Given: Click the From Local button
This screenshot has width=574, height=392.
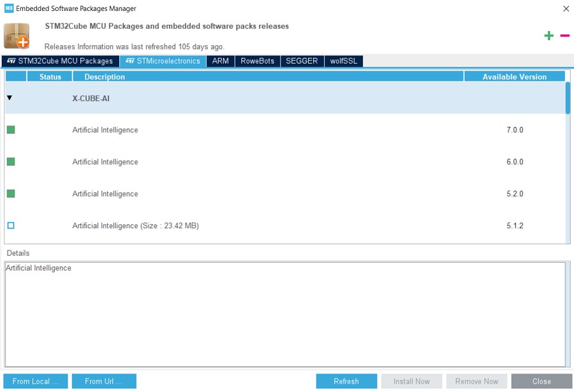Looking at the screenshot, I should (35, 381).
